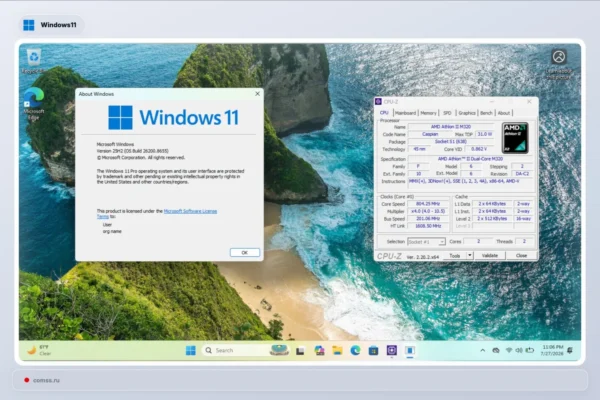The height and width of the screenshot is (400, 600).
Task: Switch to CPU-Z on the taskbar
Action: (x=391, y=351)
